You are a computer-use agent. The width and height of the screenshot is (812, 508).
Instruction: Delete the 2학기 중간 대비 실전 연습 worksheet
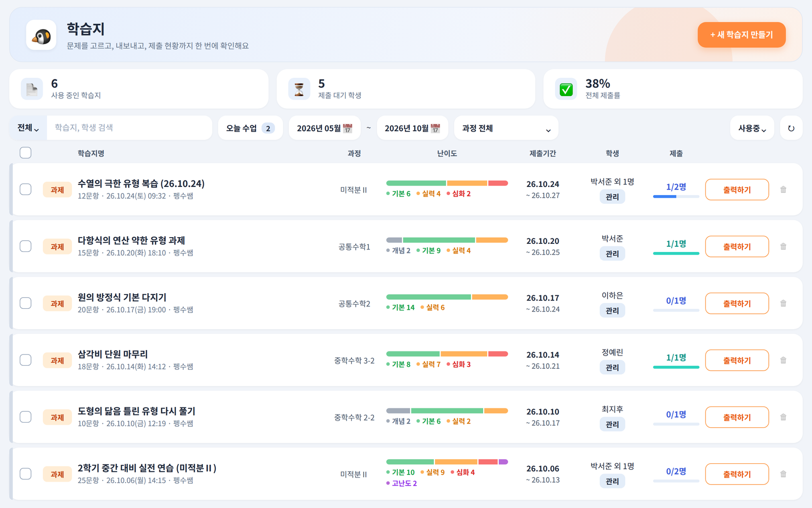click(x=784, y=474)
